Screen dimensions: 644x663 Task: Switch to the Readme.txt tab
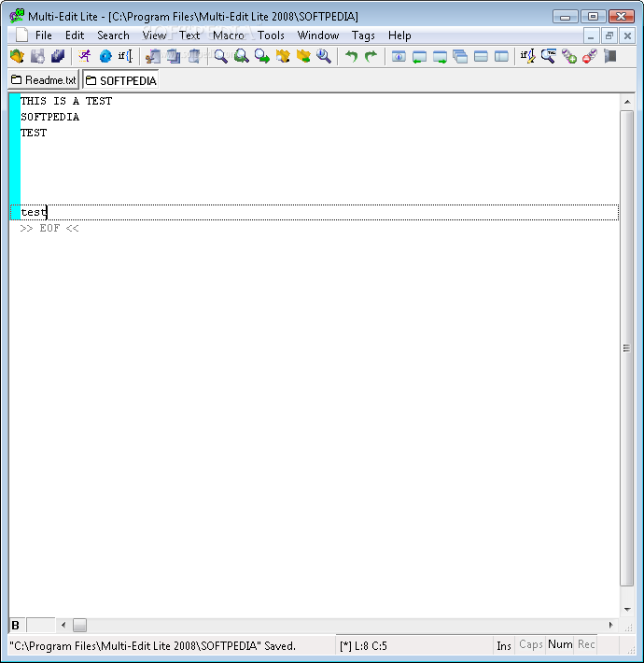(x=44, y=80)
